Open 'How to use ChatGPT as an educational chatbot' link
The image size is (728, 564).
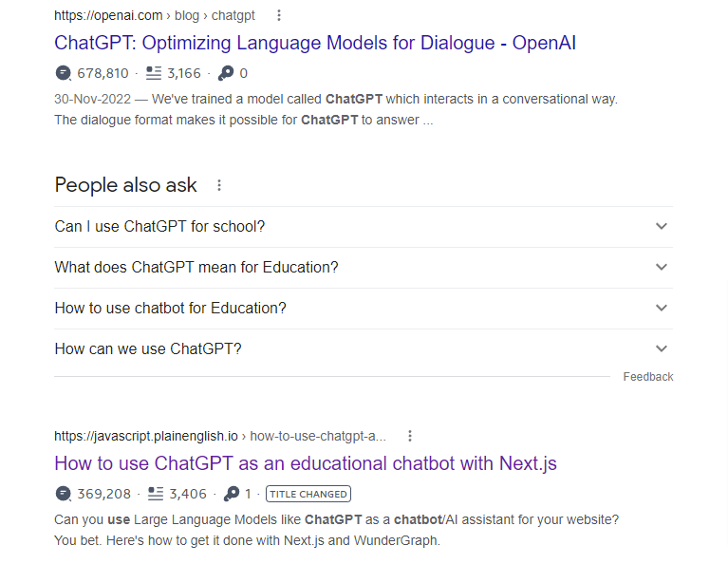click(306, 463)
